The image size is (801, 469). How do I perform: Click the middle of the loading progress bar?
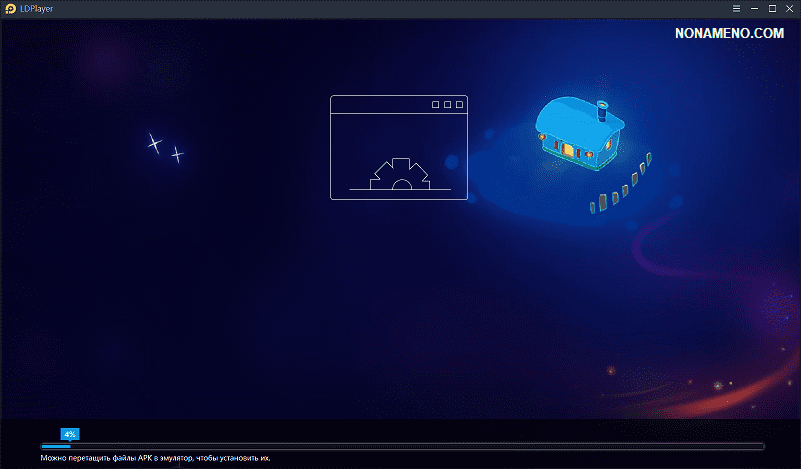(x=402, y=446)
